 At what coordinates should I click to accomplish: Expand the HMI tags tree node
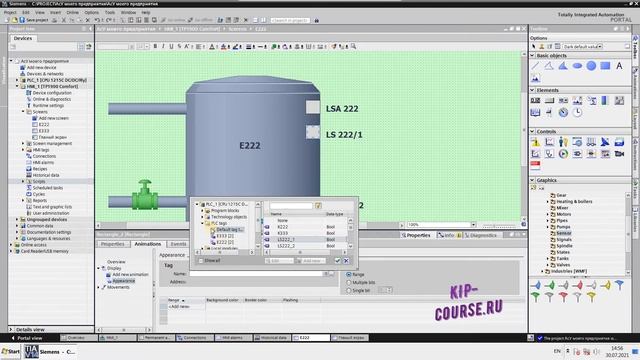tap(23, 150)
